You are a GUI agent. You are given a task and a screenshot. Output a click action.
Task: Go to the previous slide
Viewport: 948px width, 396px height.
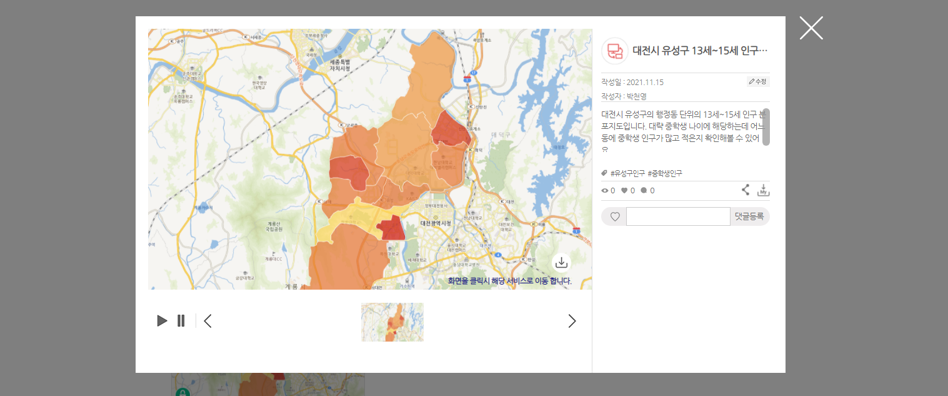[208, 321]
